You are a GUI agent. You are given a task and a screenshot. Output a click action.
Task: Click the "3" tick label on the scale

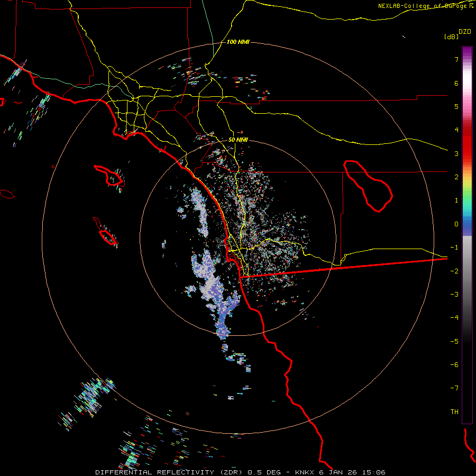tap(456, 153)
